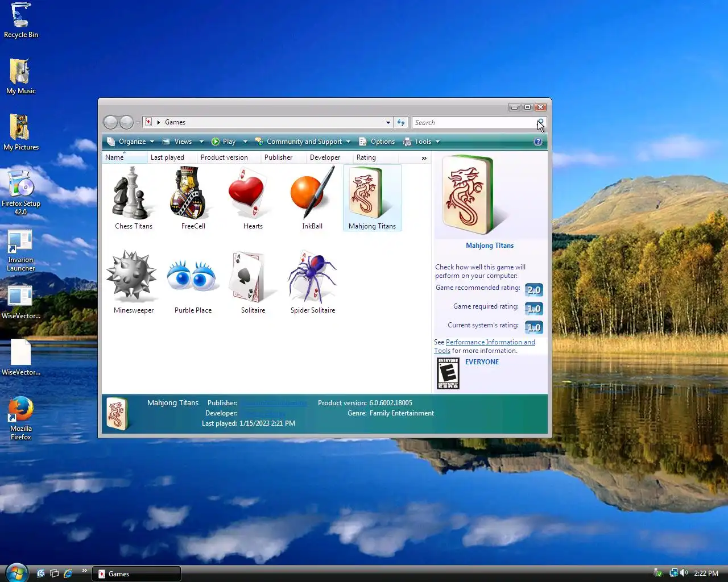Click the game required rating 1.0 badge

tap(533, 309)
